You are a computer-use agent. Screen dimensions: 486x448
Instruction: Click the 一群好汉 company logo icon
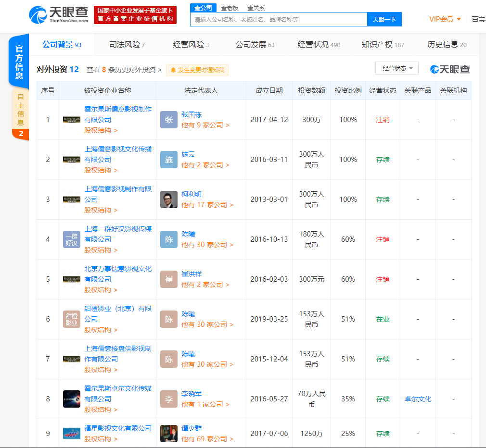point(72,239)
